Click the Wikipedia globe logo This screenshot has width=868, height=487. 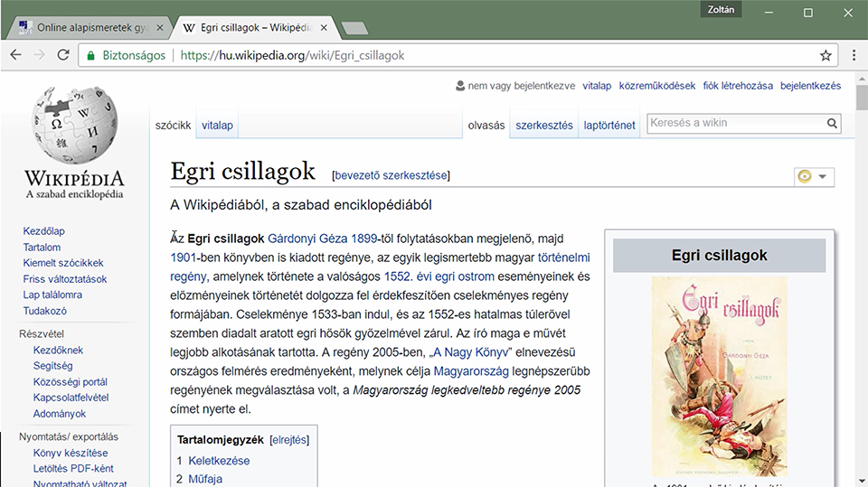pos(75,125)
